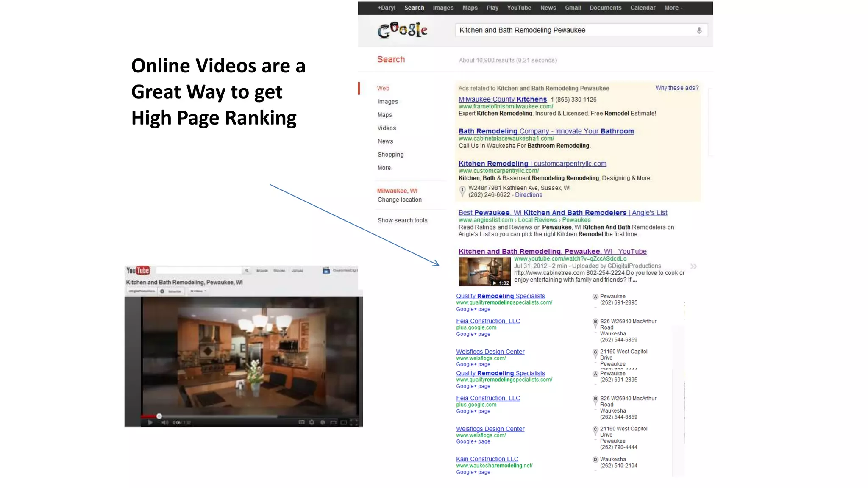Viewport: 868px width, 488px height.
Task: Expand More in the left search sidebar
Action: pos(384,168)
